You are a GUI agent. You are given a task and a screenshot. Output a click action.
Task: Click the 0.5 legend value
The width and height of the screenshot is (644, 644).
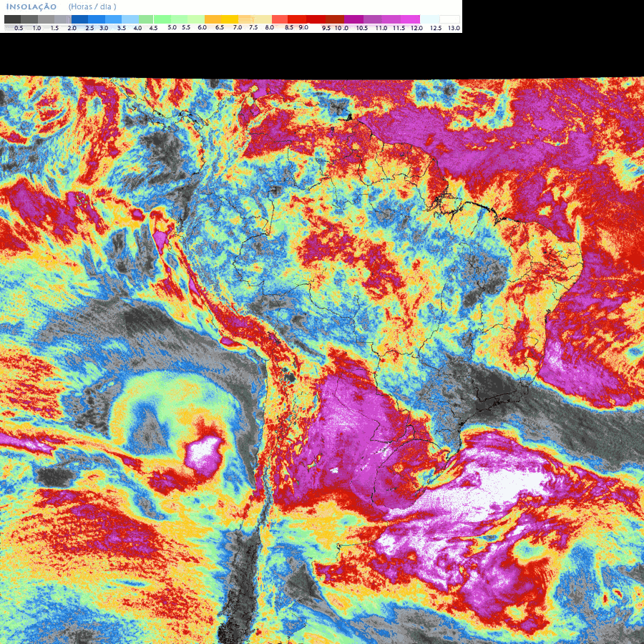click(x=19, y=28)
